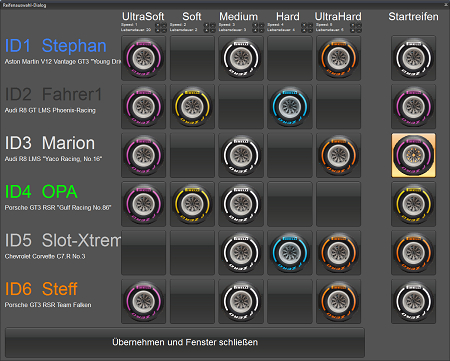Enable the empty UltraSoft slot for Slot-Xtrem

pyautogui.click(x=143, y=253)
